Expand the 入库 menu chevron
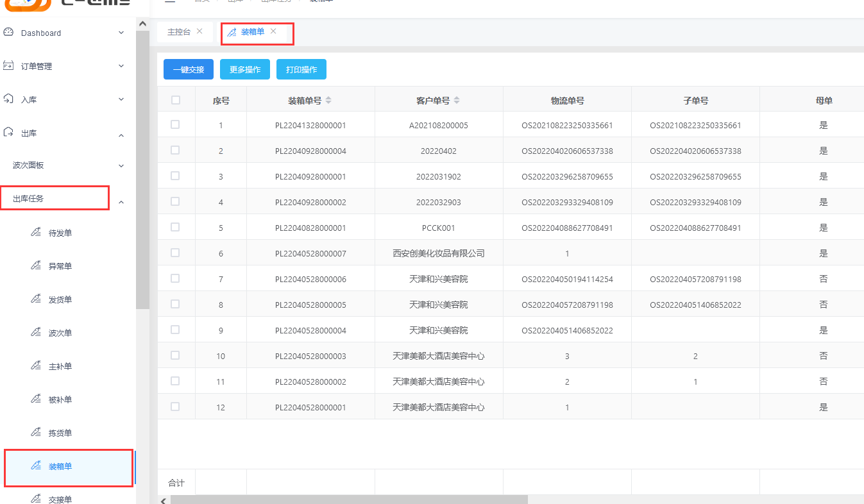 click(x=121, y=99)
